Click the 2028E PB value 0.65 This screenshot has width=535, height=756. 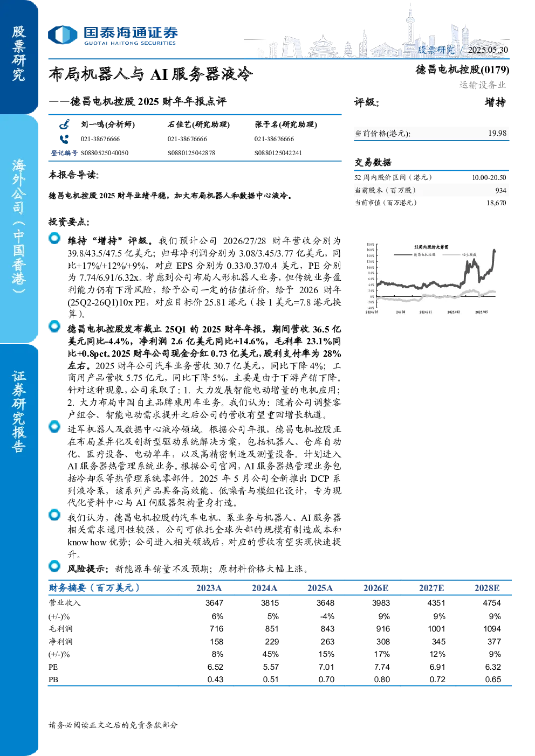point(493,679)
